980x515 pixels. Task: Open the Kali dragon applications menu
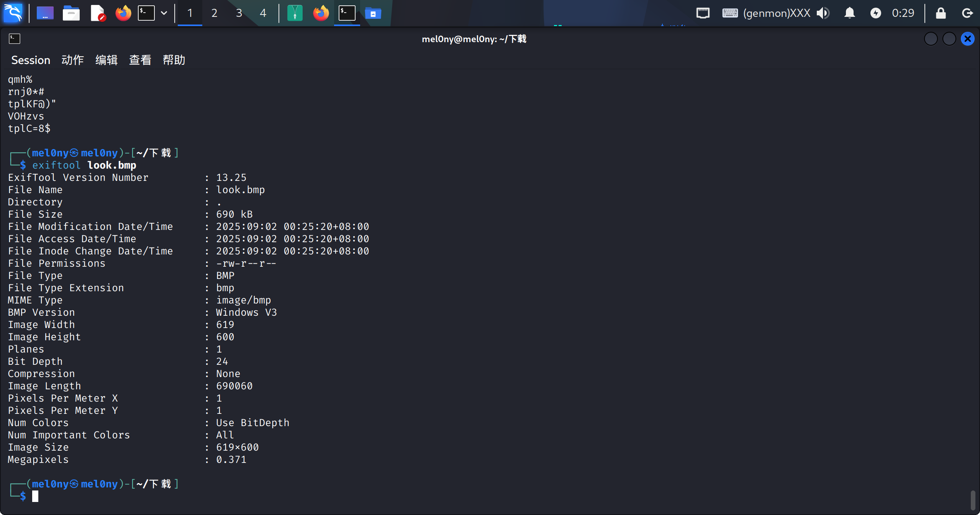(x=13, y=13)
